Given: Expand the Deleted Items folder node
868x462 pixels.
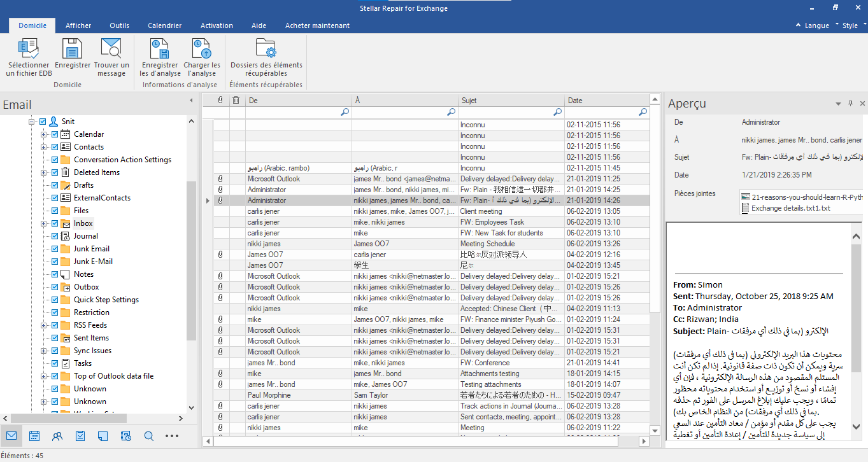Looking at the screenshot, I should tap(44, 172).
